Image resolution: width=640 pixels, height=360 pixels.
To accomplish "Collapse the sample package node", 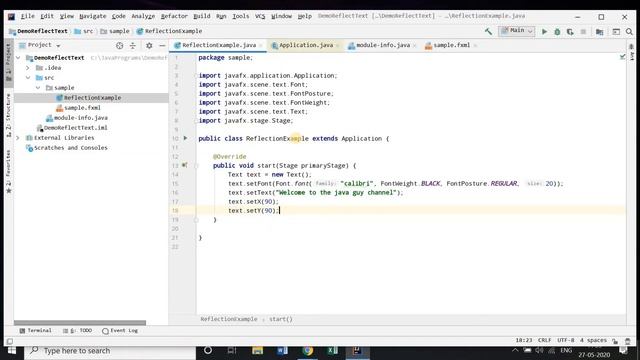I will pos(38,88).
